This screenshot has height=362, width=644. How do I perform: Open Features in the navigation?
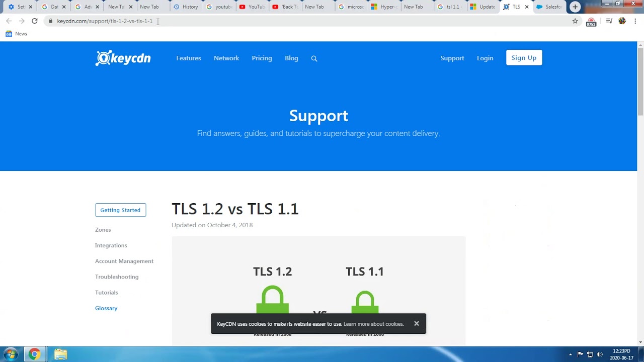189,58
